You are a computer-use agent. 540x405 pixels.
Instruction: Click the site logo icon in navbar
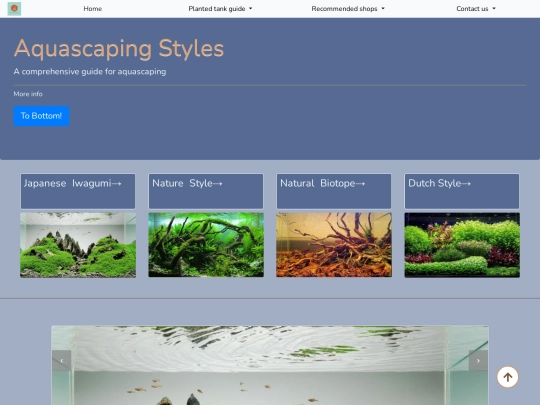click(x=14, y=9)
